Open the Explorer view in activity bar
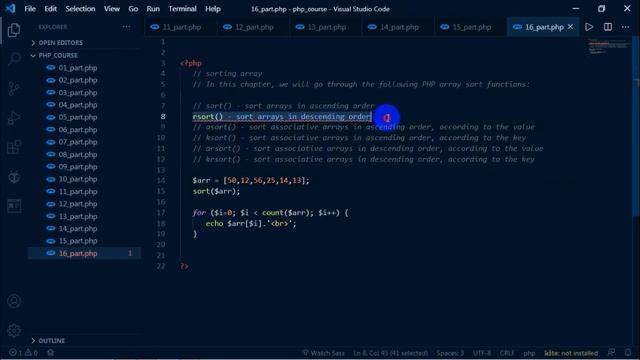Viewport: 640px width, 360px height. (x=14, y=30)
